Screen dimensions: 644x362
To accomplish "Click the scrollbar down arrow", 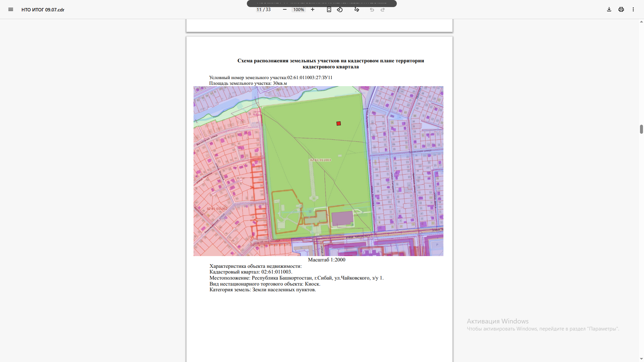I will click(x=641, y=359).
